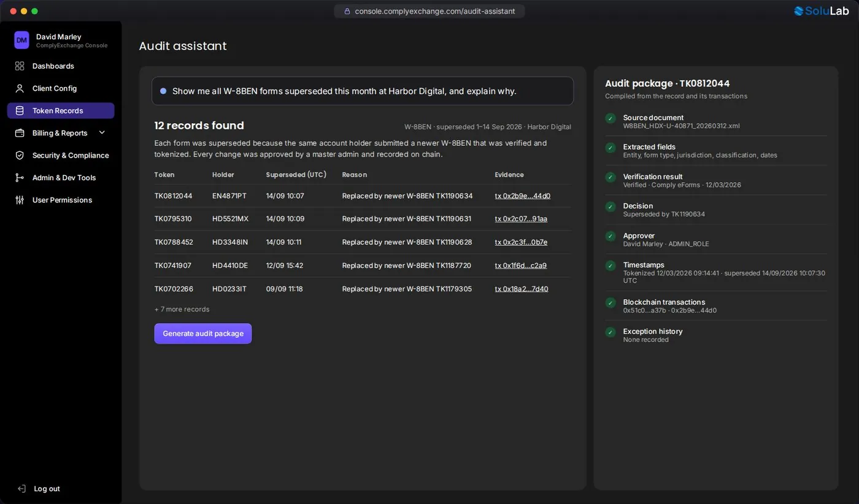Image resolution: width=859 pixels, height=504 pixels.
Task: Click the Superseded (UTC) column header
Action: pyautogui.click(x=296, y=175)
